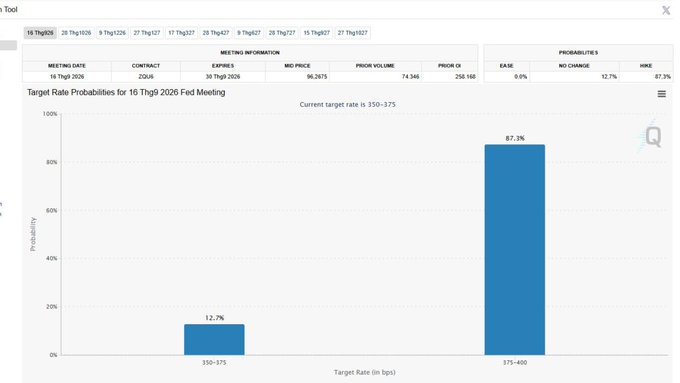
Task: Click the ZQU6 contract cell
Action: (146, 77)
